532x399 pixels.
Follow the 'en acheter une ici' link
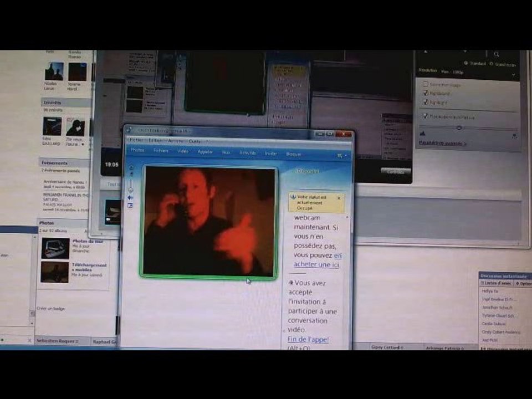coord(318,260)
